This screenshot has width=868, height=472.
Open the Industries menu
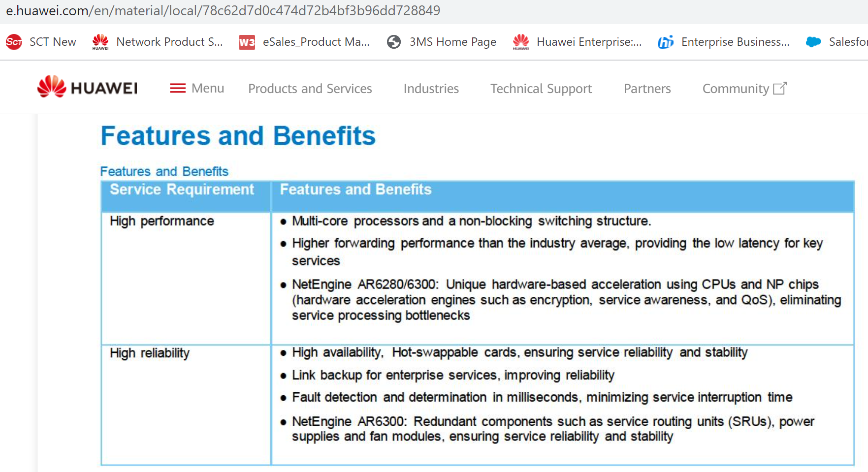coord(431,89)
